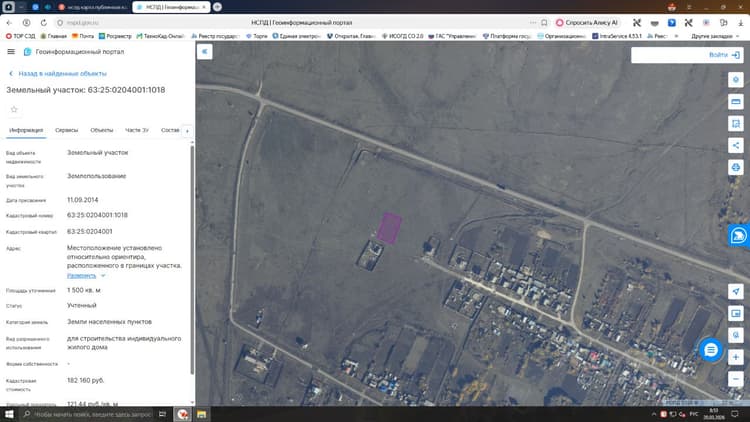The image size is (750, 422).
Task: Collapse the left info panel with the arrow button
Action: (x=205, y=52)
